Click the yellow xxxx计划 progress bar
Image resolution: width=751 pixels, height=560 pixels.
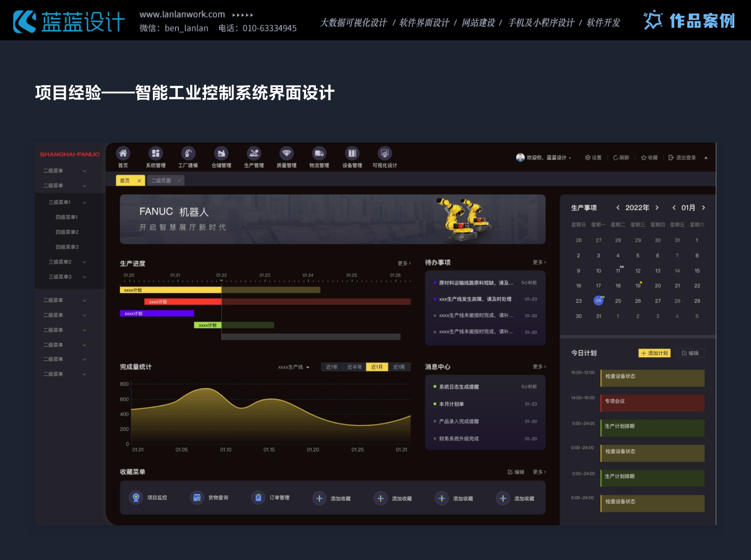coord(170,290)
